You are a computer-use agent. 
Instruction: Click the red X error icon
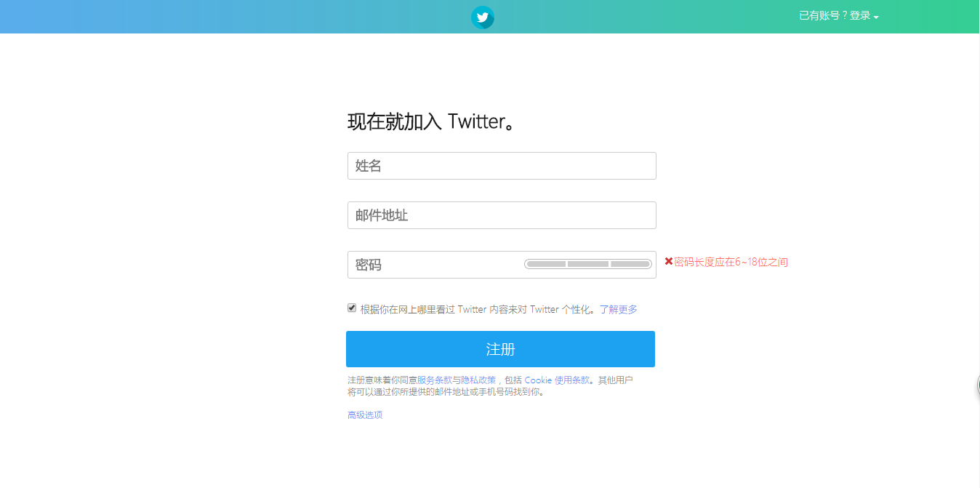(669, 261)
